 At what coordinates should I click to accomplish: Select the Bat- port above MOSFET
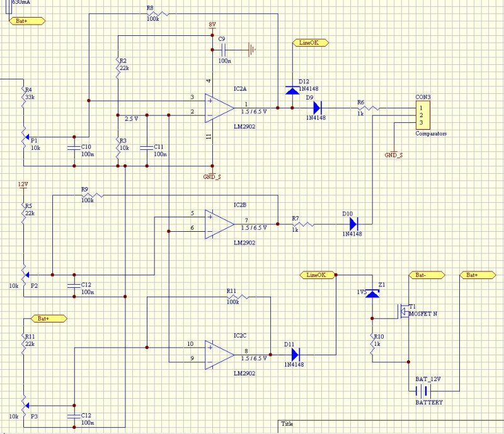tap(427, 275)
